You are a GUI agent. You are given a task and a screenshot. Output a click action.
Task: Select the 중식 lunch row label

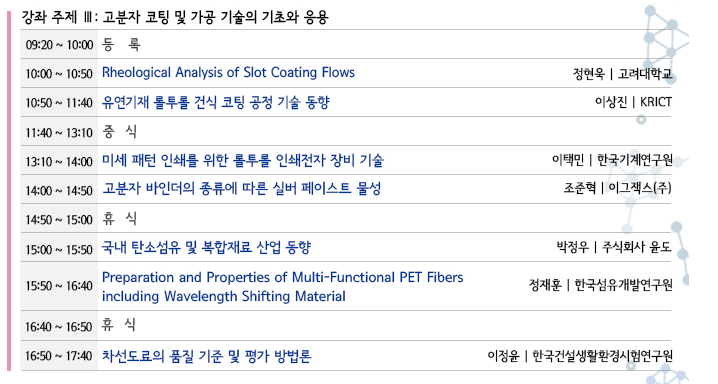120,132
